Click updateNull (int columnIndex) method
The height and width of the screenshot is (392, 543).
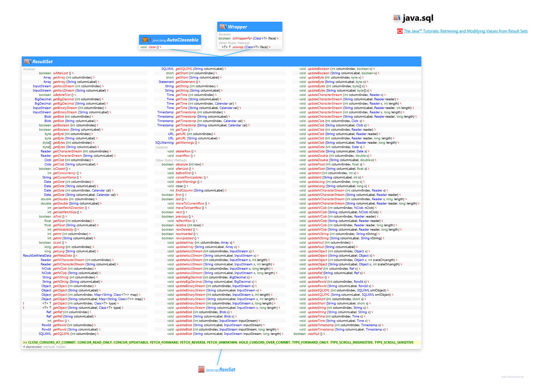(329, 243)
